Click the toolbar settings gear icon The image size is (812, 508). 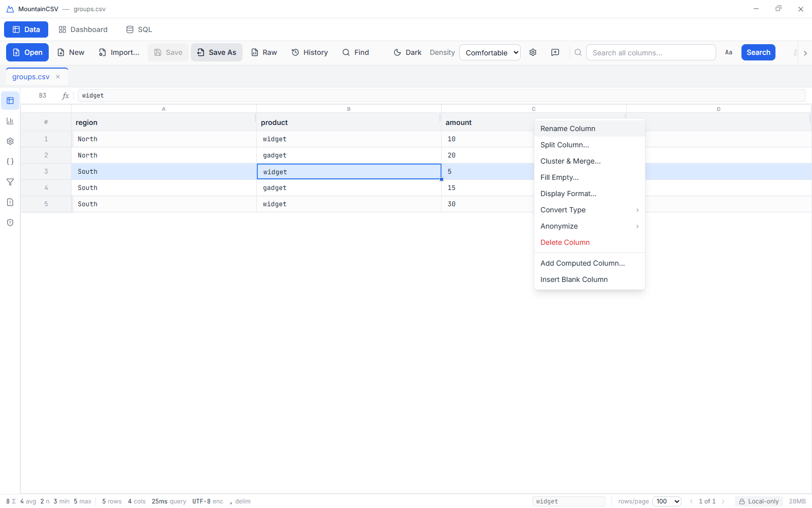click(533, 52)
